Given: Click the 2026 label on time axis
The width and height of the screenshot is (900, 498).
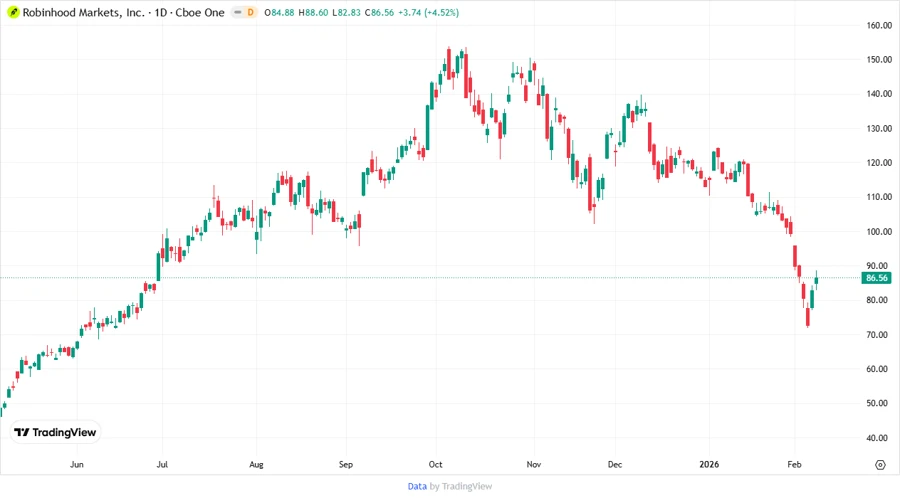Looking at the screenshot, I should [709, 464].
